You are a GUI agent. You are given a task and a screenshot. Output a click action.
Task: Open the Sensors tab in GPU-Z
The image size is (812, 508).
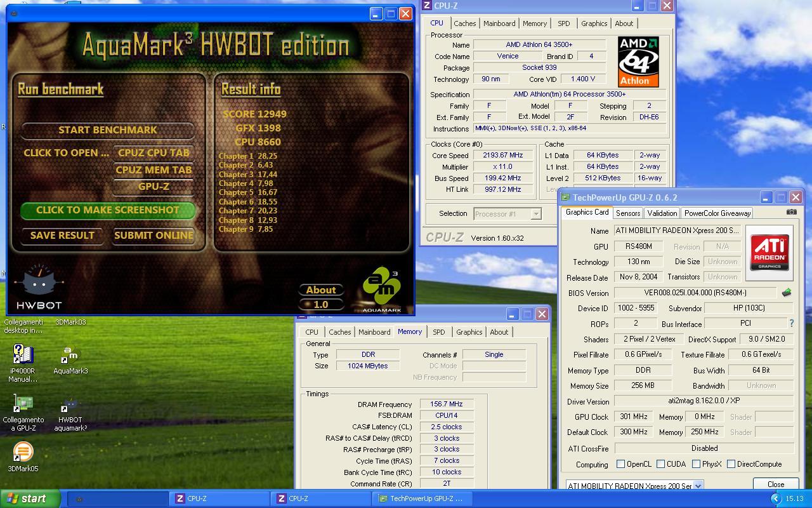click(x=627, y=213)
